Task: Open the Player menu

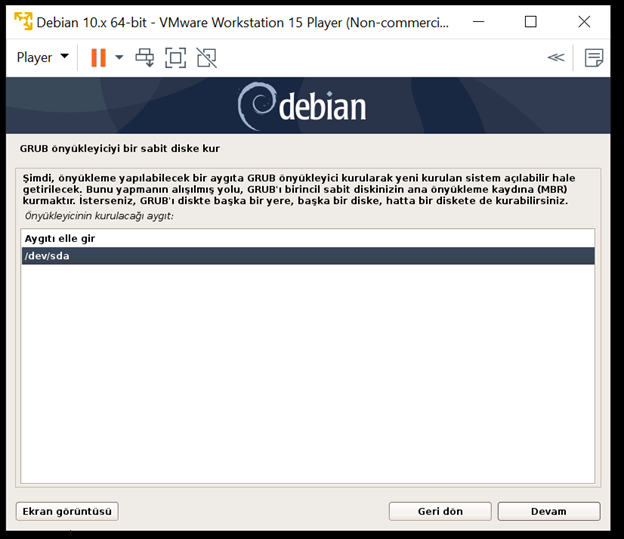Action: [42, 57]
